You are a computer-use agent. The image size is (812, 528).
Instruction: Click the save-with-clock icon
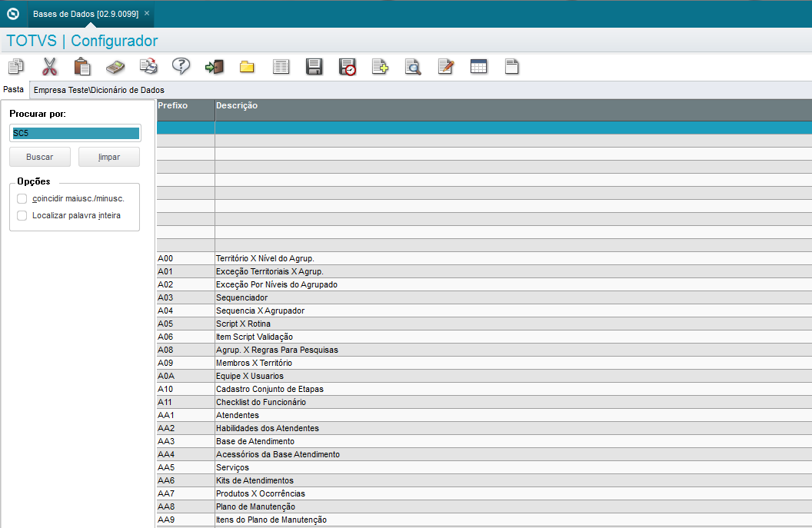(347, 67)
